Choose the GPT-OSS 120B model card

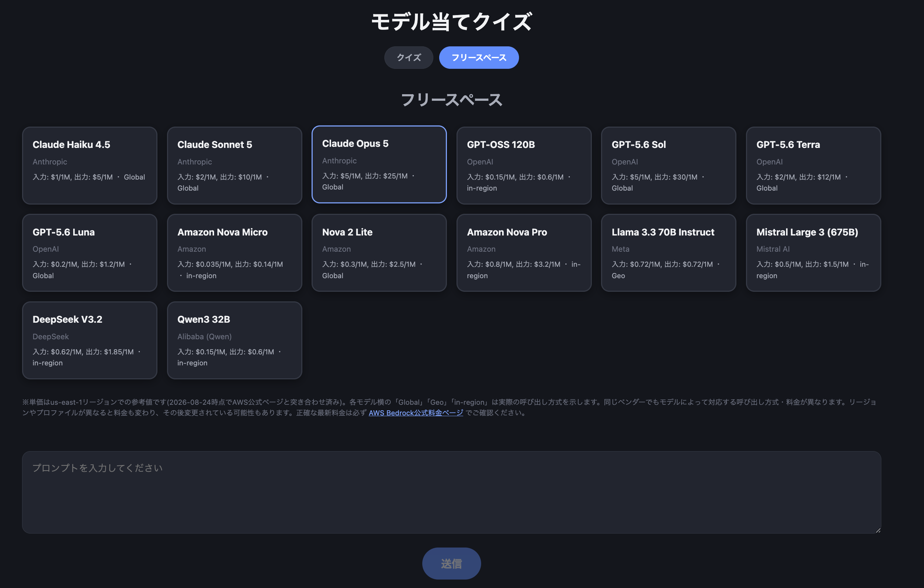[524, 166]
